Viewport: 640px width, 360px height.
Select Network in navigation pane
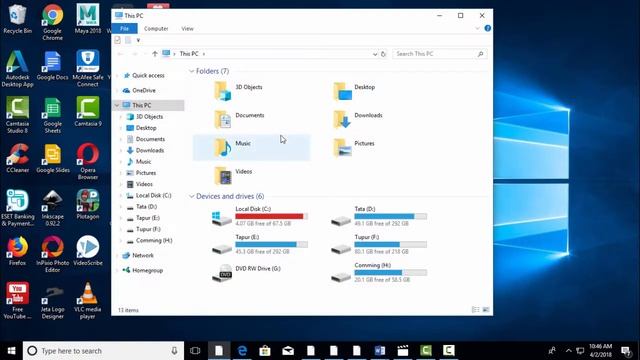point(143,256)
